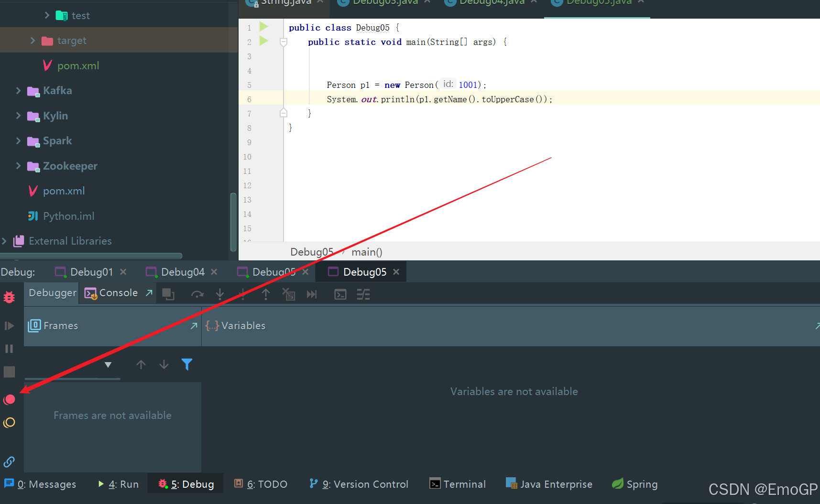
Task: Expand the Kafka module
Action: [x=18, y=91]
